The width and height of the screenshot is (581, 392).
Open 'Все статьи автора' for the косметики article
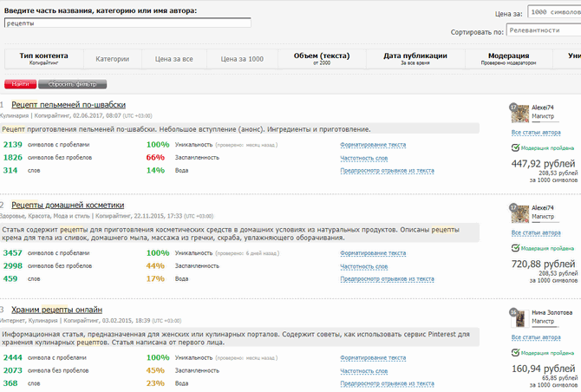536,232
